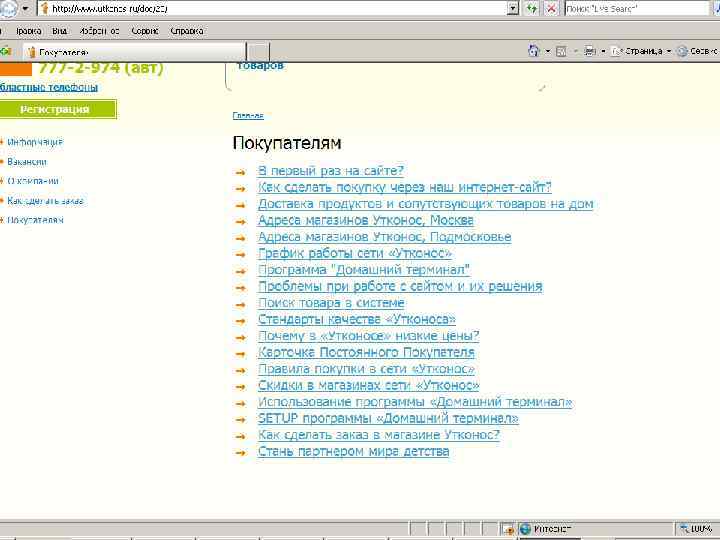This screenshot has height=540, width=720.
Task: Open sidebar link О компании
Action: click(x=33, y=181)
